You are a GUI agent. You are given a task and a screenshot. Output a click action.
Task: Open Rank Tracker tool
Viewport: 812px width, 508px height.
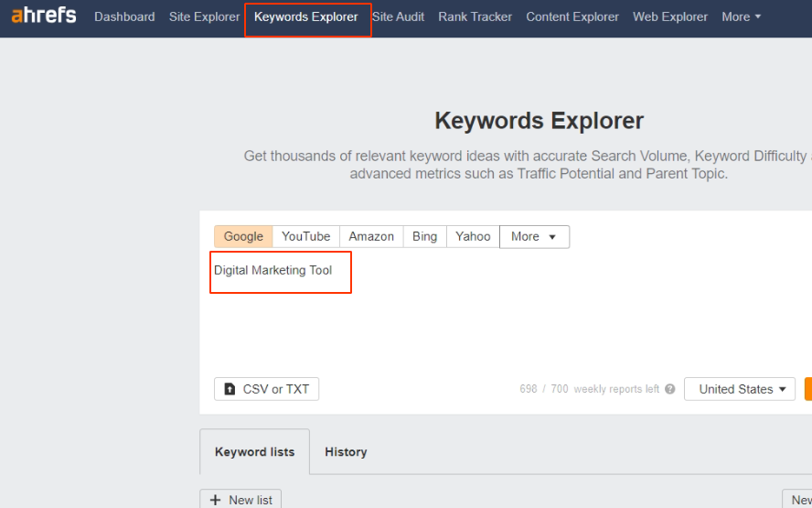click(x=475, y=16)
